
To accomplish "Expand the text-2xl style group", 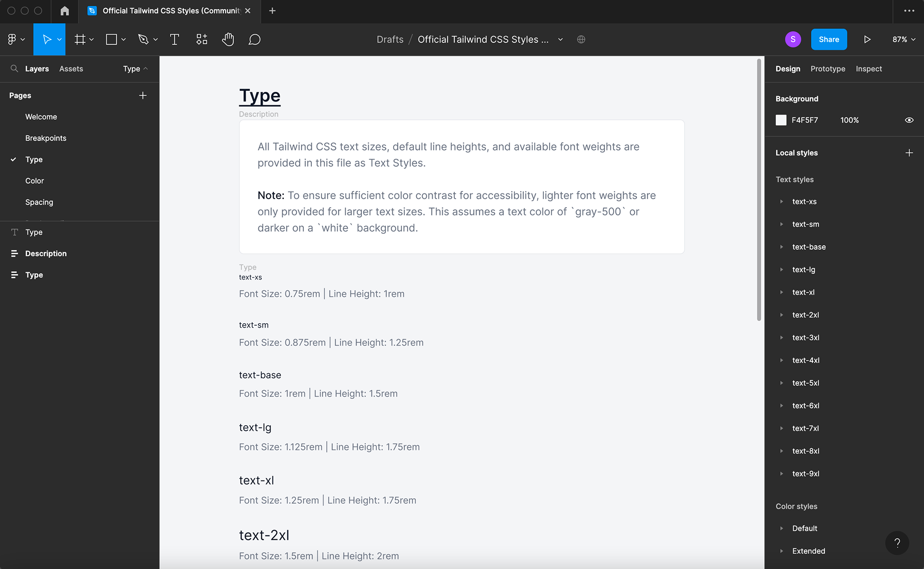I will pyautogui.click(x=782, y=315).
